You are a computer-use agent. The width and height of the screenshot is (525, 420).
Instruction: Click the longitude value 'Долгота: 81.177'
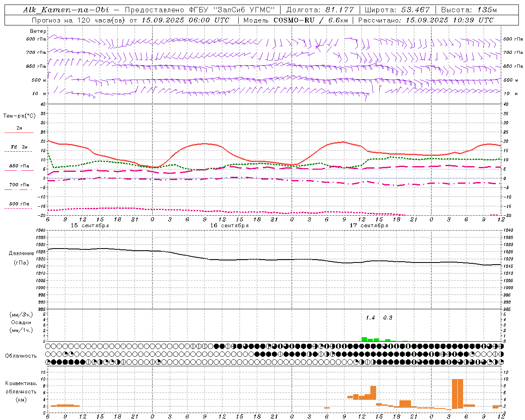pos(320,10)
